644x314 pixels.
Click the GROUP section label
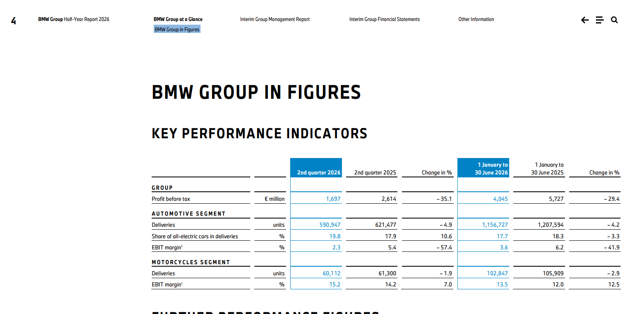[162, 188]
